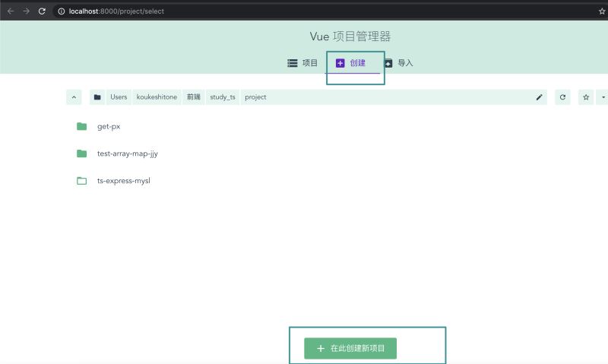Switch to the 导入 tab
Screen dimensions: 608x364
coord(398,63)
